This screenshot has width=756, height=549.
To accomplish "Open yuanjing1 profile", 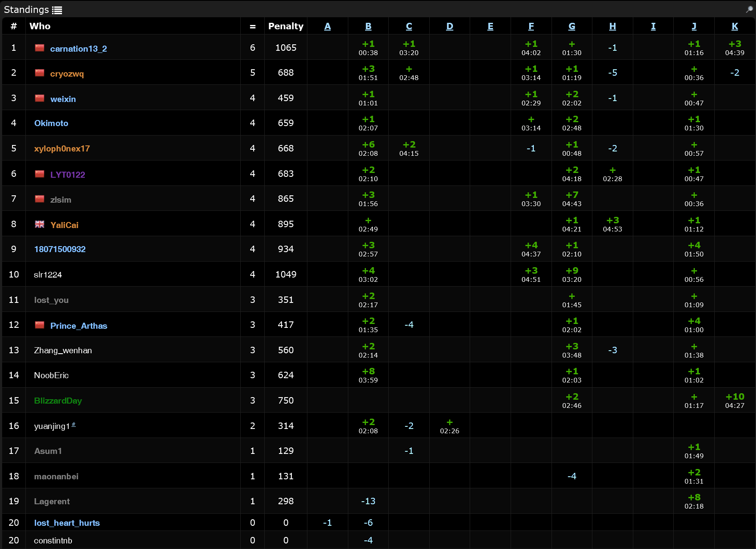I will [52, 426].
